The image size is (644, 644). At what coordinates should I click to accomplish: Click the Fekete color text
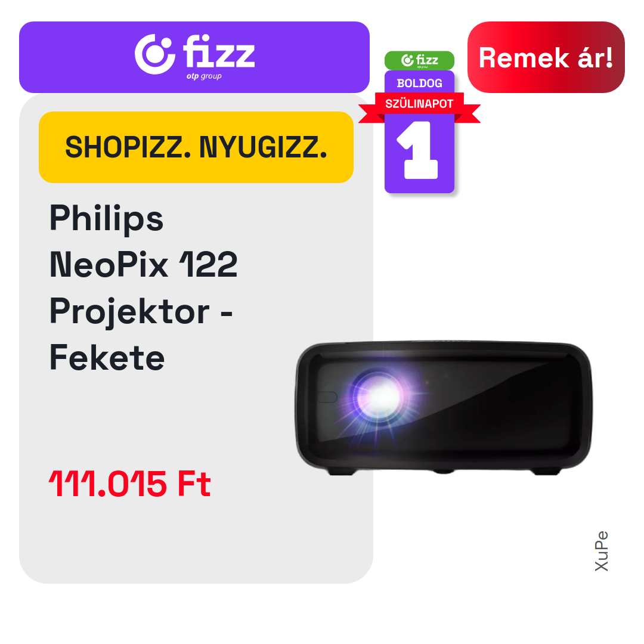107,358
